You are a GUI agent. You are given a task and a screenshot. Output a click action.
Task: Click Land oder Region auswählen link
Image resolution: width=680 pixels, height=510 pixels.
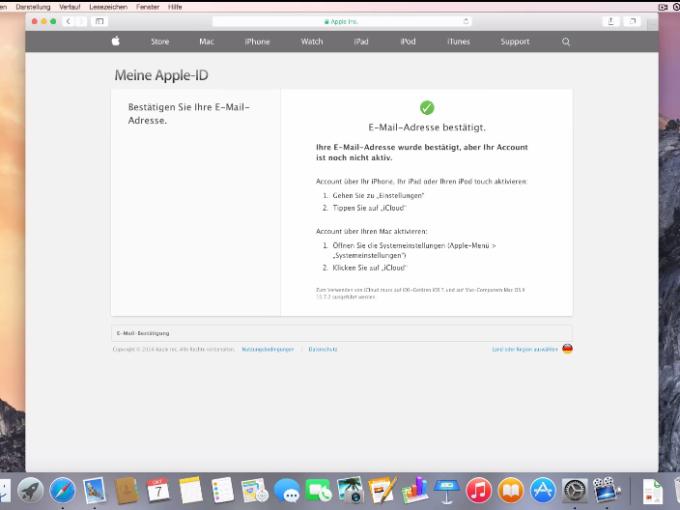pos(525,349)
